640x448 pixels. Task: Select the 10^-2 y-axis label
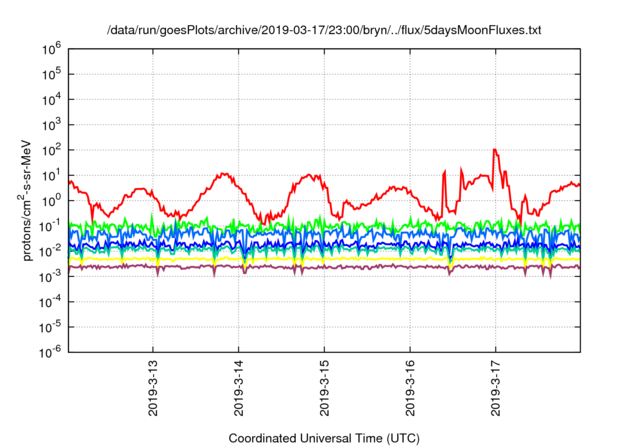coord(50,252)
